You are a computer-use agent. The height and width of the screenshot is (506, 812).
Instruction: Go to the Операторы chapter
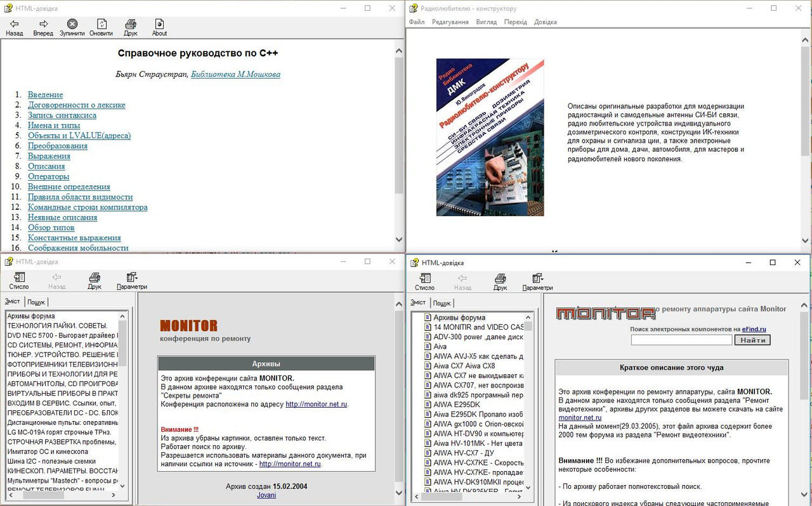(49, 176)
